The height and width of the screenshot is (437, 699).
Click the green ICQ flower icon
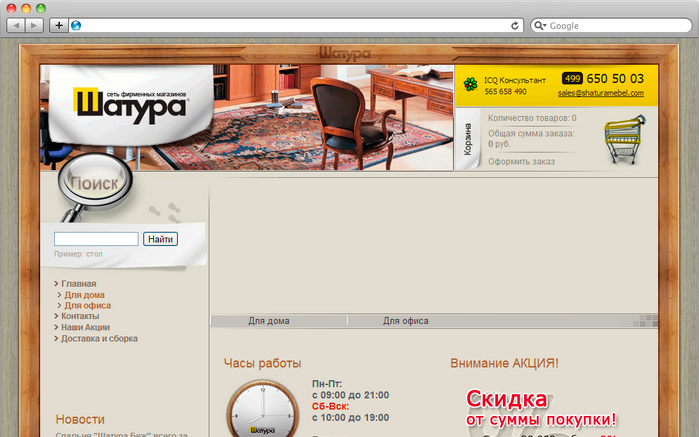click(x=470, y=84)
